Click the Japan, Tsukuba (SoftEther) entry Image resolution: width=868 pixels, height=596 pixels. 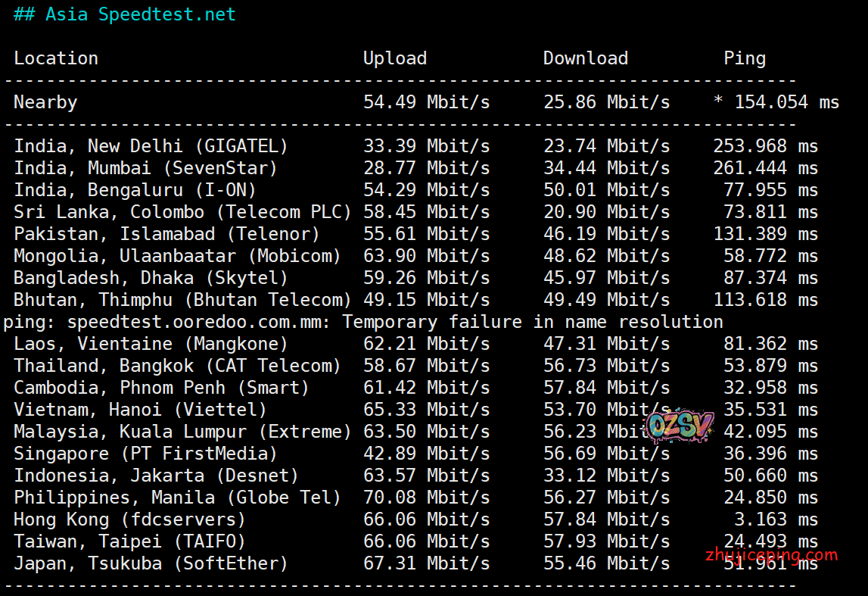point(151,563)
